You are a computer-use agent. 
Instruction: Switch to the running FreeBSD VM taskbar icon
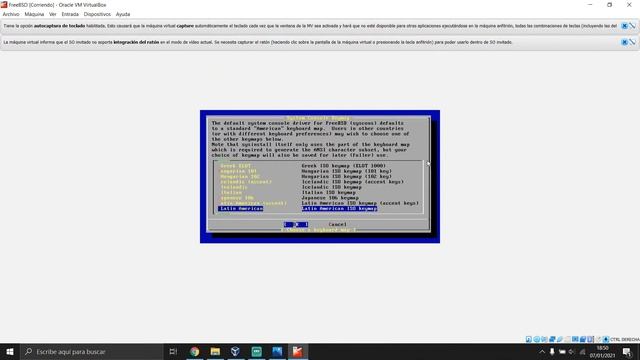[x=298, y=351]
